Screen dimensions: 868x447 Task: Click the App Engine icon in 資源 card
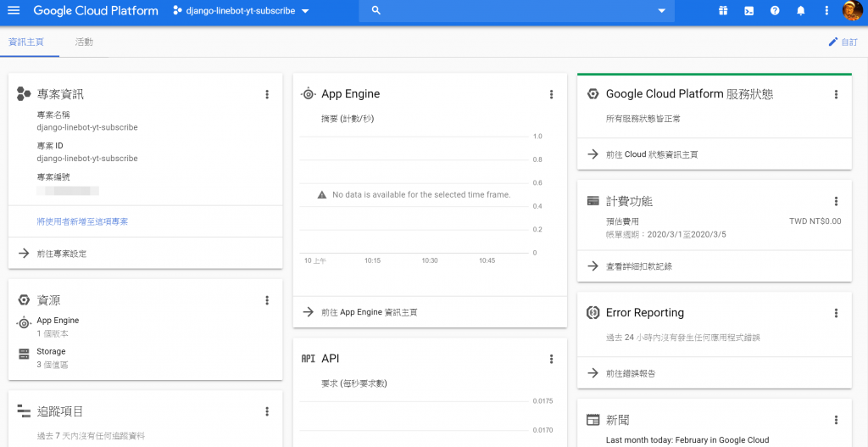pyautogui.click(x=24, y=323)
